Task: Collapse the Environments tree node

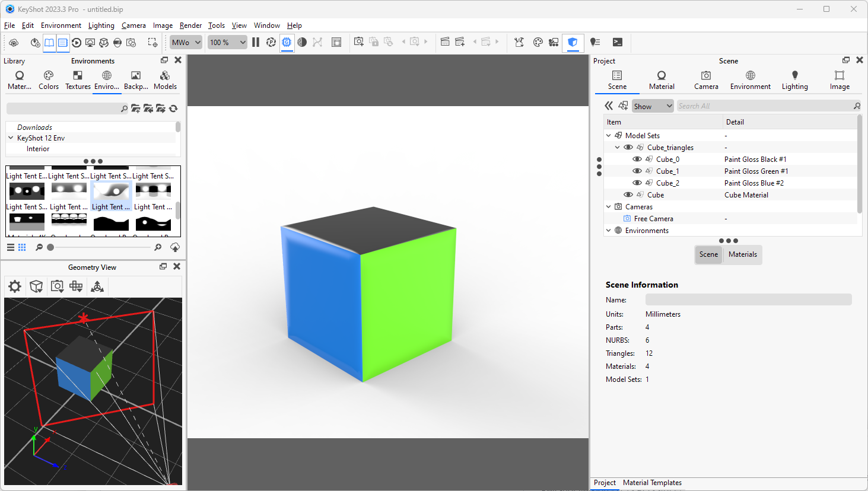Action: point(609,231)
